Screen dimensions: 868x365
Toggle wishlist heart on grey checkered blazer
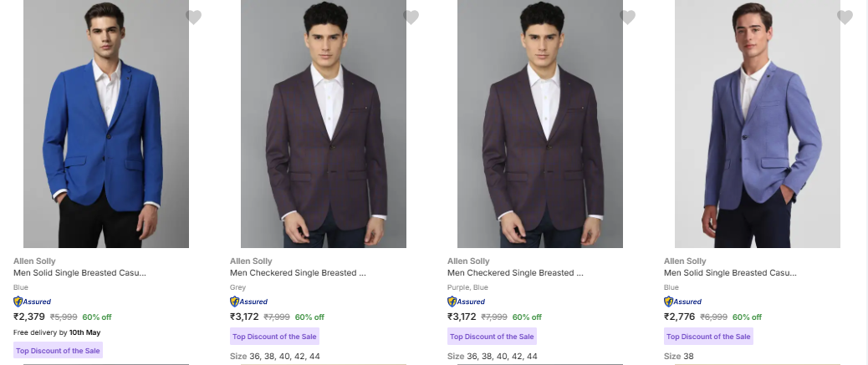tap(411, 18)
